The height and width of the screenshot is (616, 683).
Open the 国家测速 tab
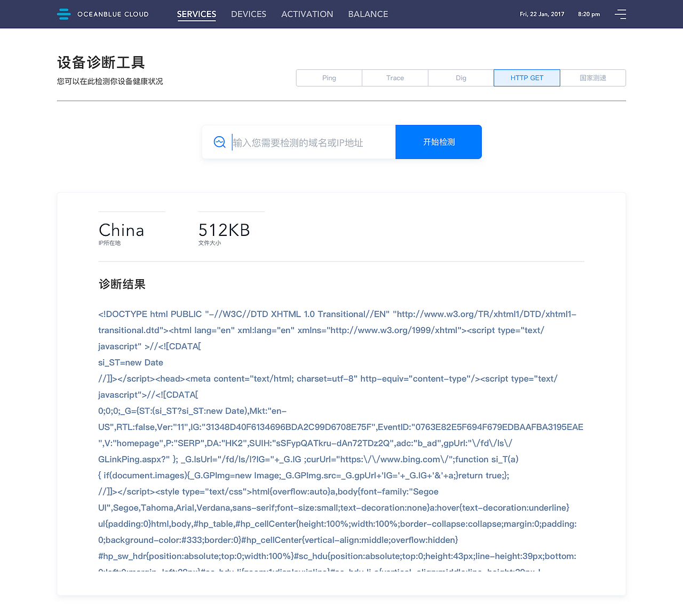[593, 78]
